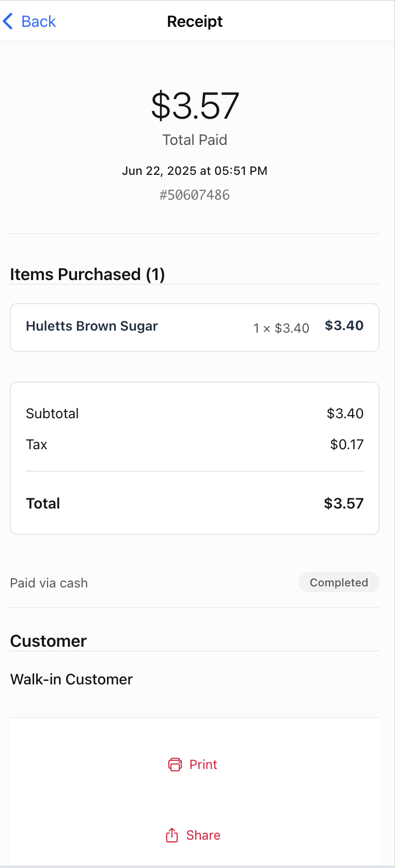This screenshot has height=868, width=395.
Task: Tap the back chevron arrow icon
Action: [8, 22]
